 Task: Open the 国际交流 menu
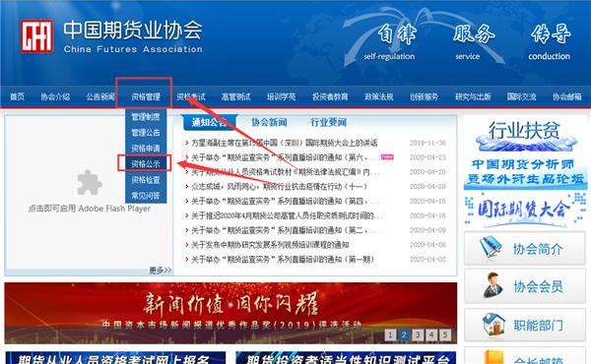[522, 96]
